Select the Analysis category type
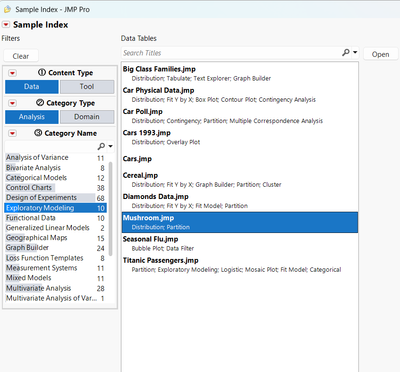This screenshot has width=400, height=372. 32,117
